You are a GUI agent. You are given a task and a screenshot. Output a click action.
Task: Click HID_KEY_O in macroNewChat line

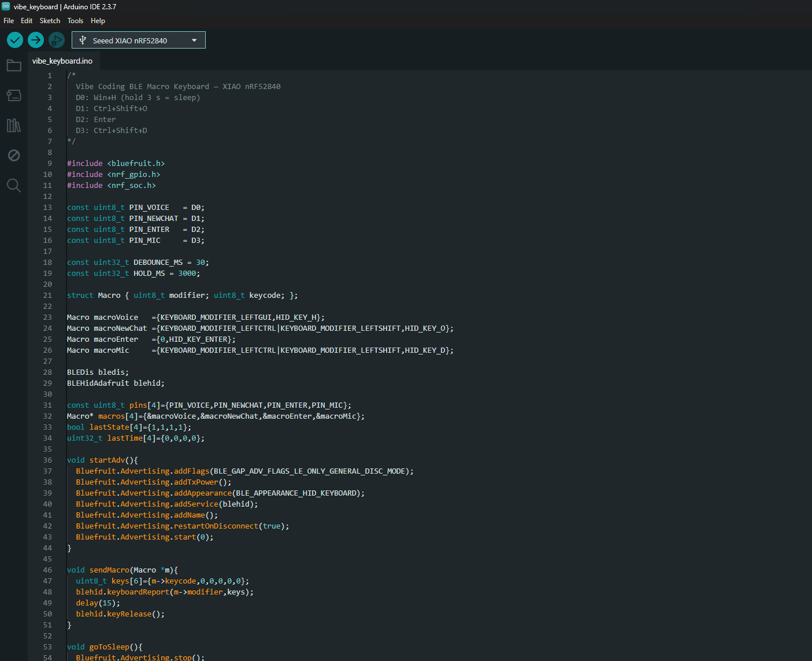pyautogui.click(x=425, y=328)
